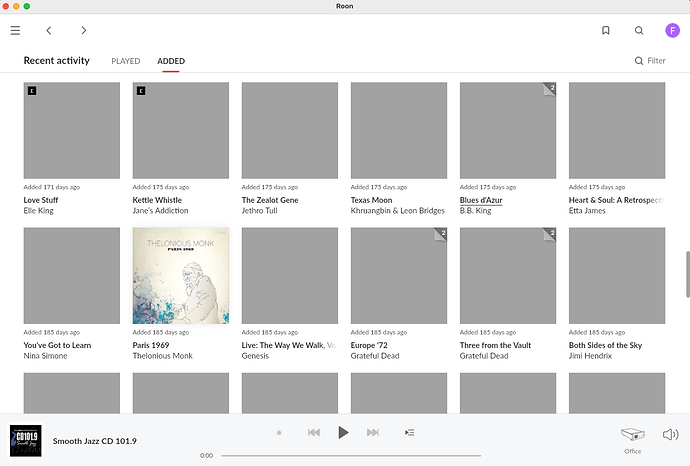690x466 pixels.
Task: Open artist Jethro Tull
Action: point(260,211)
